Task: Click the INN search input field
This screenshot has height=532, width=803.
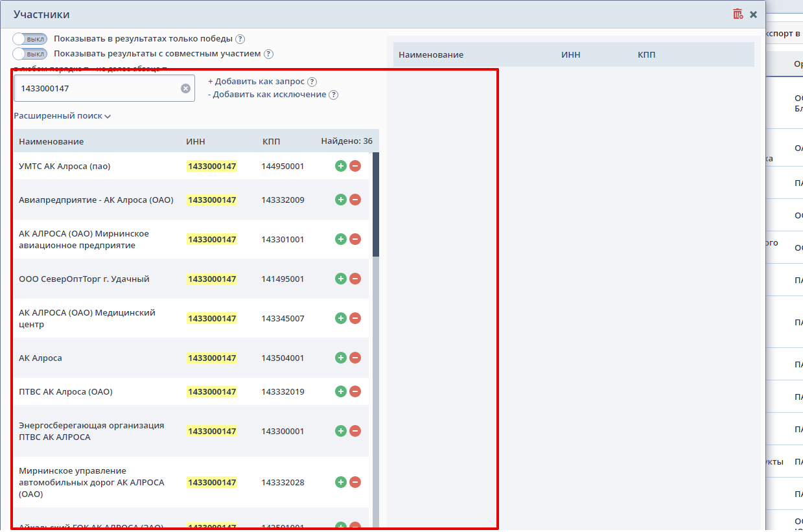Action: (x=97, y=88)
